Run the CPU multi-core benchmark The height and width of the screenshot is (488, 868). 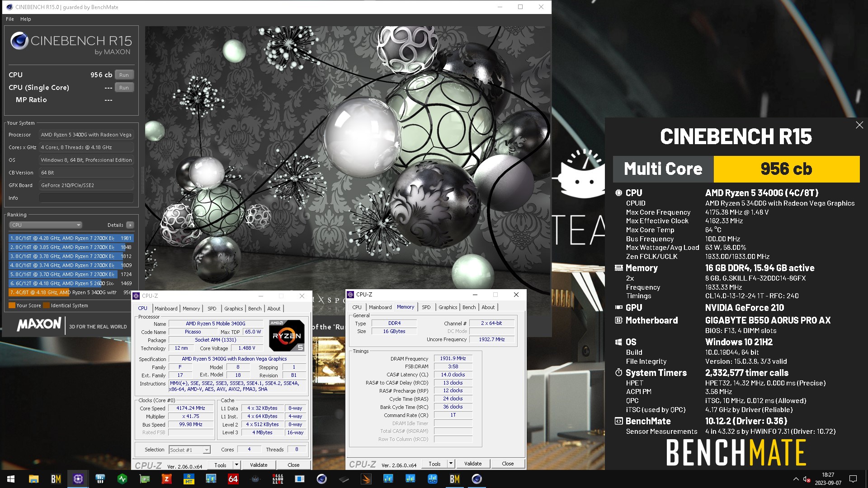(x=124, y=75)
